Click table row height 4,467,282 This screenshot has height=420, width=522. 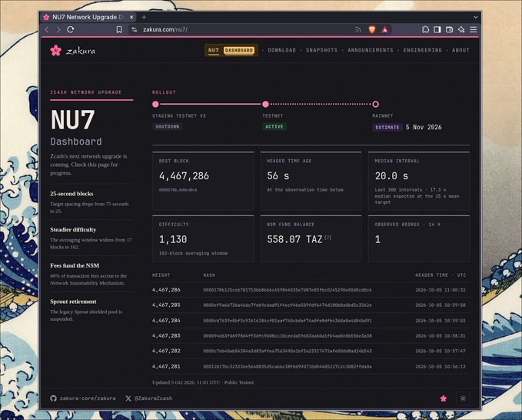tap(166, 351)
